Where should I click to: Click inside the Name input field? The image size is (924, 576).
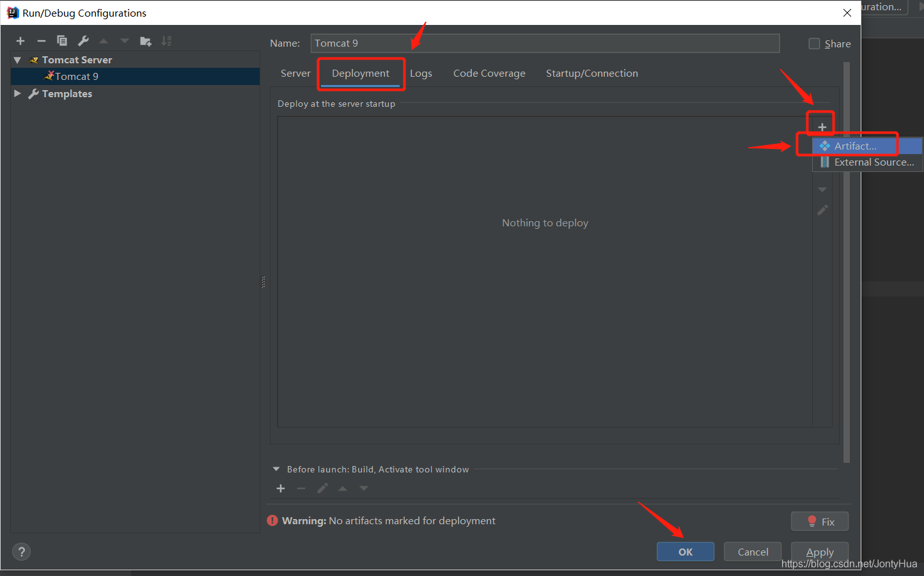pyautogui.click(x=544, y=43)
